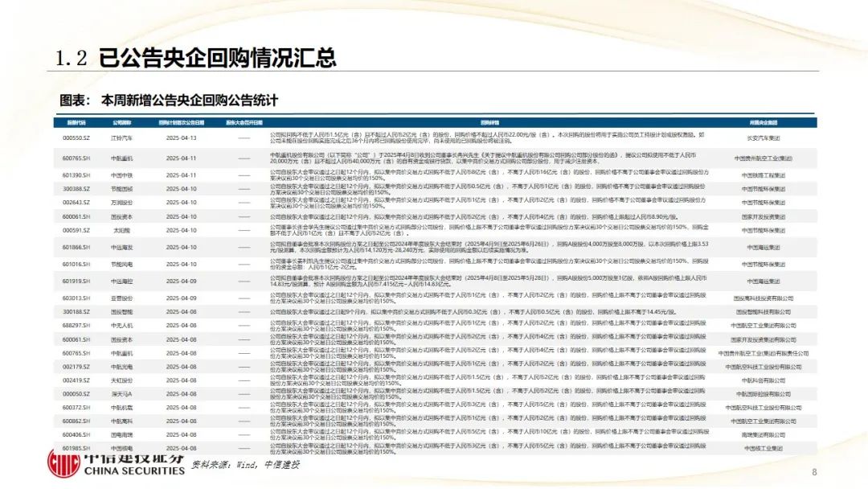Select stock code 600406.SH
Screen dimensions: 868x489
coord(76,435)
